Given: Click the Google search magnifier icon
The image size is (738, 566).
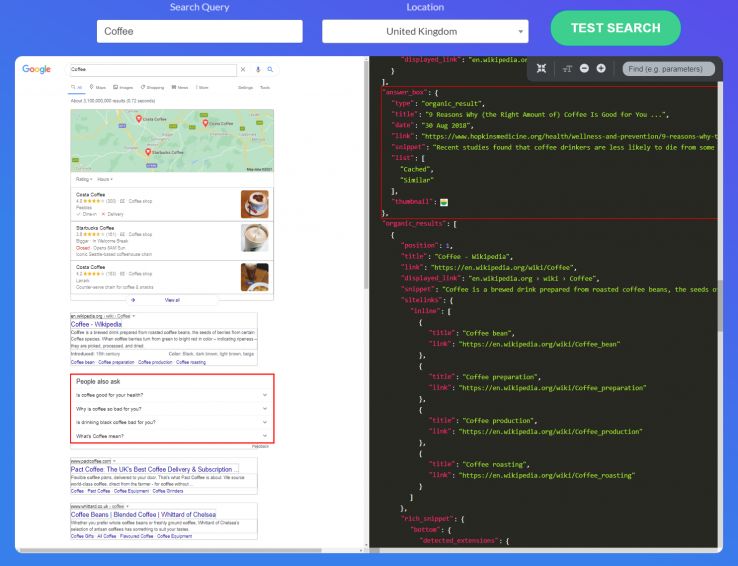Looking at the screenshot, I should (x=269, y=70).
